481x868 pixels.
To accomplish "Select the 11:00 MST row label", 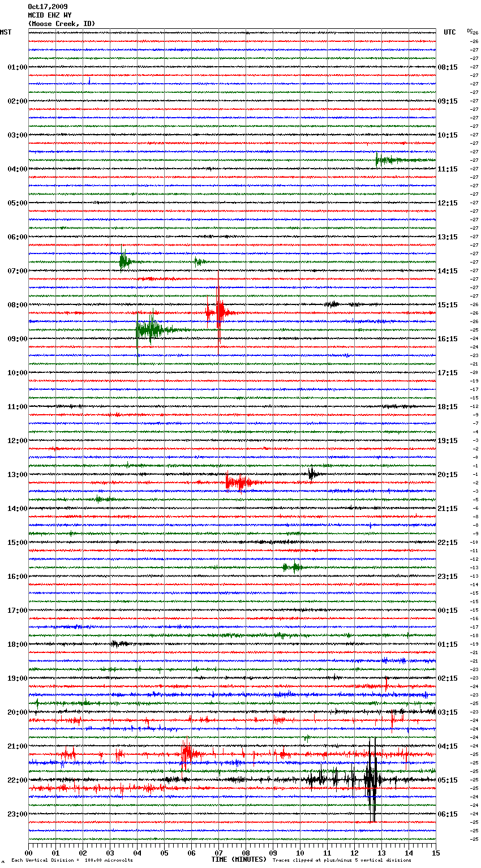I will [x=18, y=407].
